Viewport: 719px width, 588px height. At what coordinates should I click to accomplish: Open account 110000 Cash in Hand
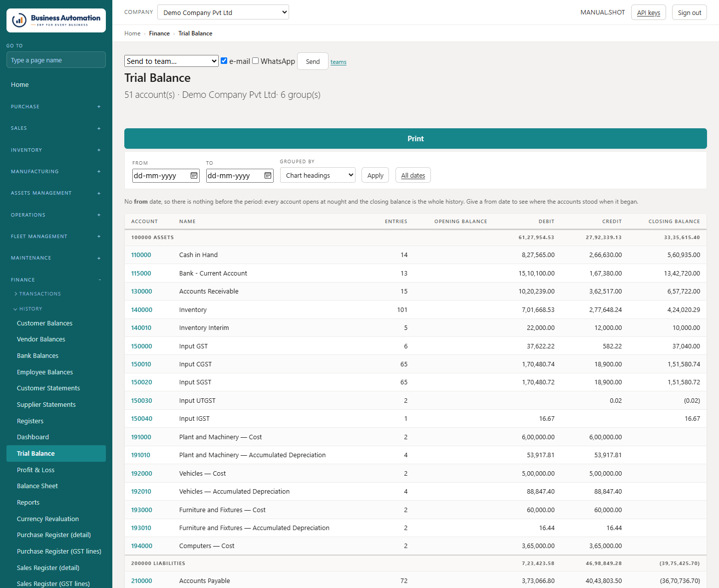pyautogui.click(x=141, y=255)
